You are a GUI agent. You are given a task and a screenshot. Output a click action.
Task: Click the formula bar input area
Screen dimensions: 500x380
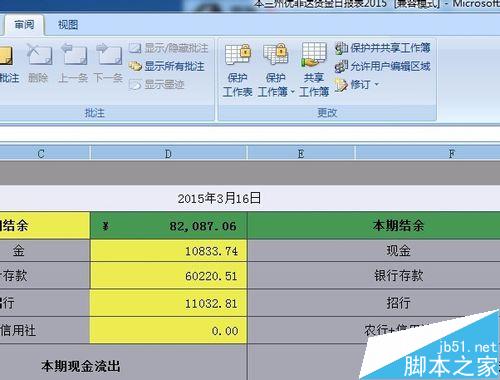250,134
